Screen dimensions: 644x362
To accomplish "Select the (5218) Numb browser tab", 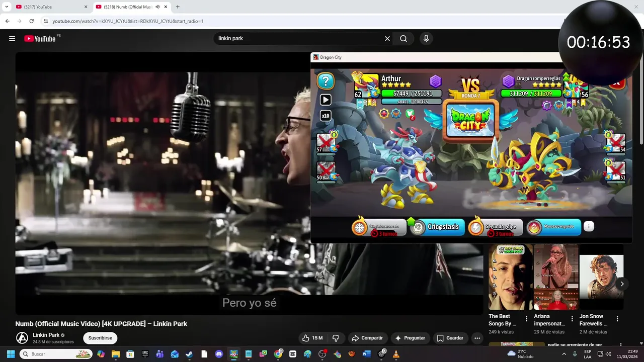I will (x=131, y=7).
